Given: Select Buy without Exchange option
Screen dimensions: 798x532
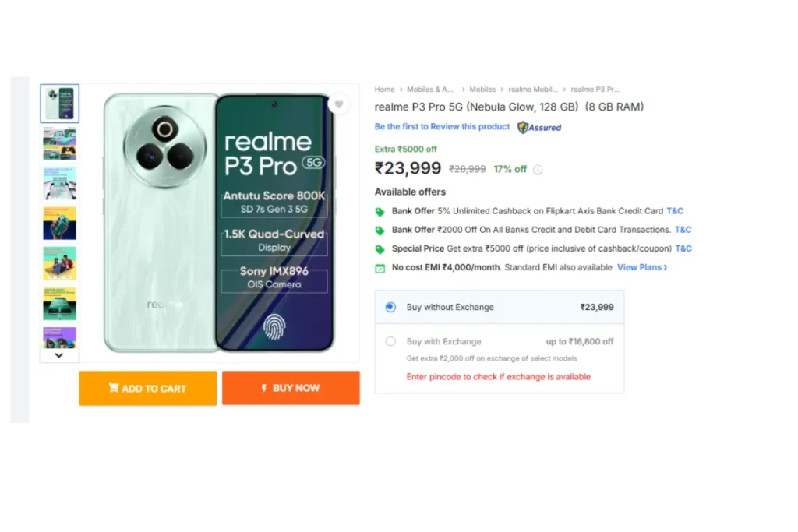Looking at the screenshot, I should (390, 307).
